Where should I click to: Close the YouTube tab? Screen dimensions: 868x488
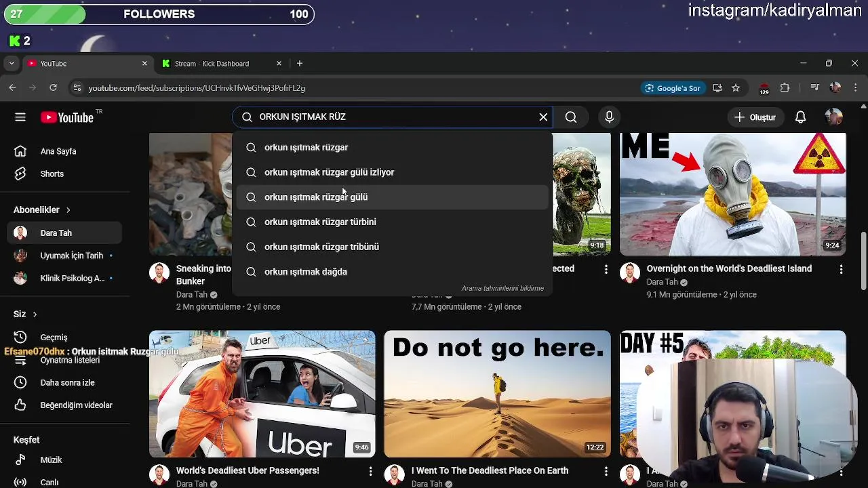click(x=144, y=64)
